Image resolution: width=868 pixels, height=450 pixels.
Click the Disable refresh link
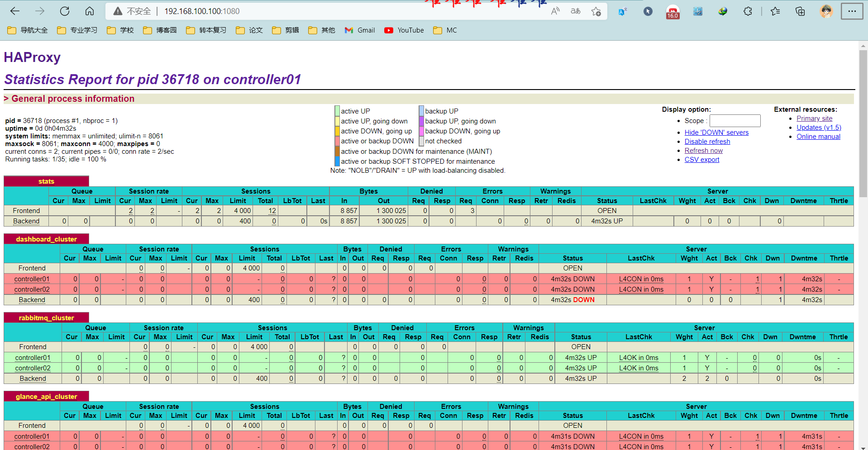pyautogui.click(x=707, y=142)
